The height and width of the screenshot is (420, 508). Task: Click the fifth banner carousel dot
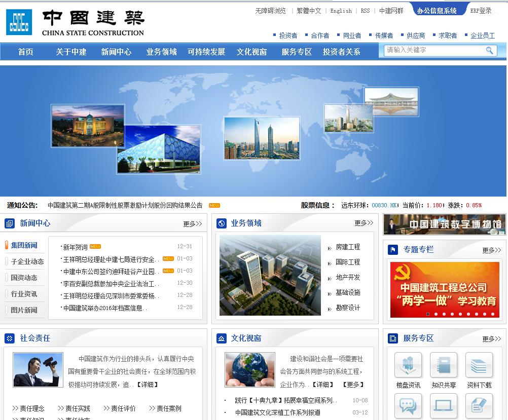coord(460,314)
